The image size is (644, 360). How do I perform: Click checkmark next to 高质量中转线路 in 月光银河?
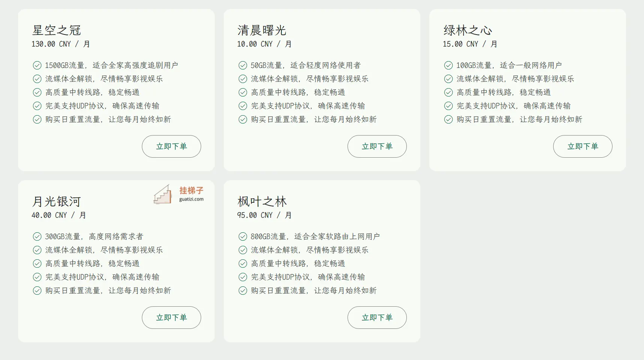point(37,264)
